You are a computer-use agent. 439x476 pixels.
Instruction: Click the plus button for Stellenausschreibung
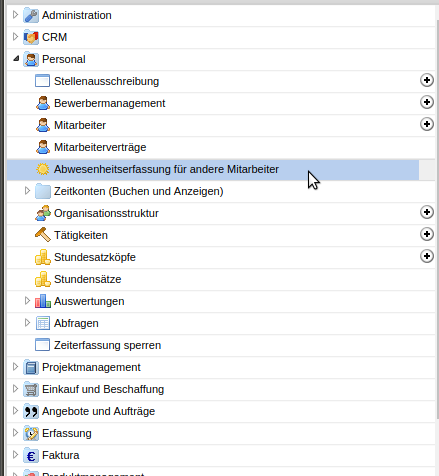[427, 80]
